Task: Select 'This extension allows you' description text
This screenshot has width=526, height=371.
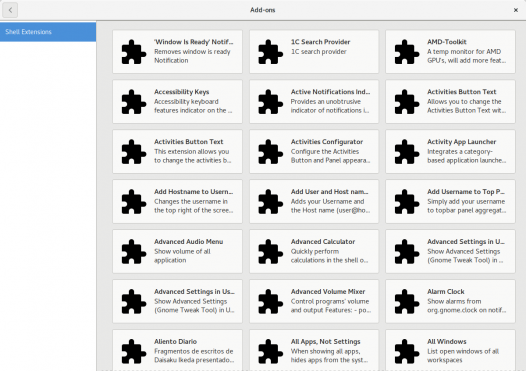Action: point(193,156)
